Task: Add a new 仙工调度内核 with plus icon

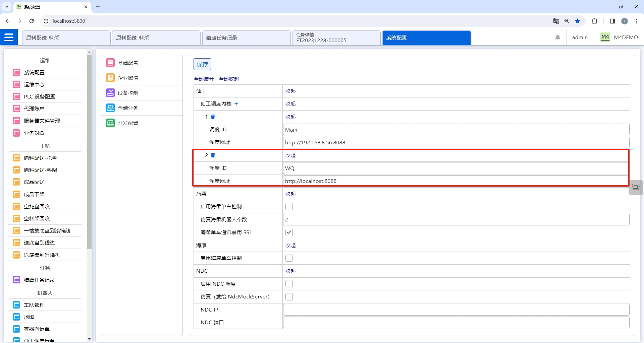Action: click(x=236, y=104)
